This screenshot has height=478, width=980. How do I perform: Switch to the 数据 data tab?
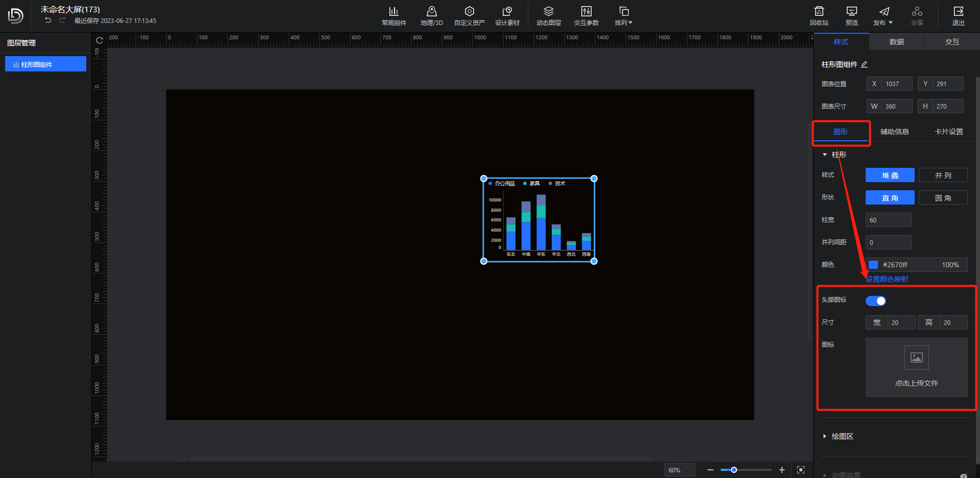coord(896,42)
